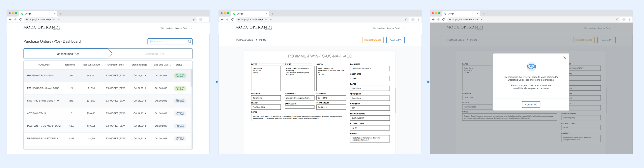Close the confirmation dialog with the X
Viewport: 644px width, 168px height.
click(564, 58)
